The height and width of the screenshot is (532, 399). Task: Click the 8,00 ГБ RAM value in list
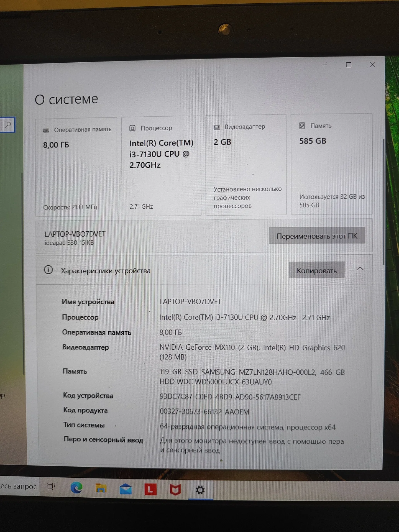(x=170, y=332)
